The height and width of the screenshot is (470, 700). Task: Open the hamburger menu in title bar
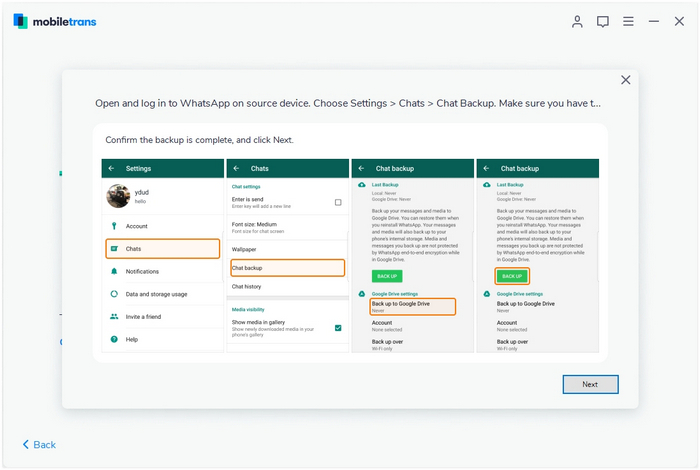pos(628,21)
